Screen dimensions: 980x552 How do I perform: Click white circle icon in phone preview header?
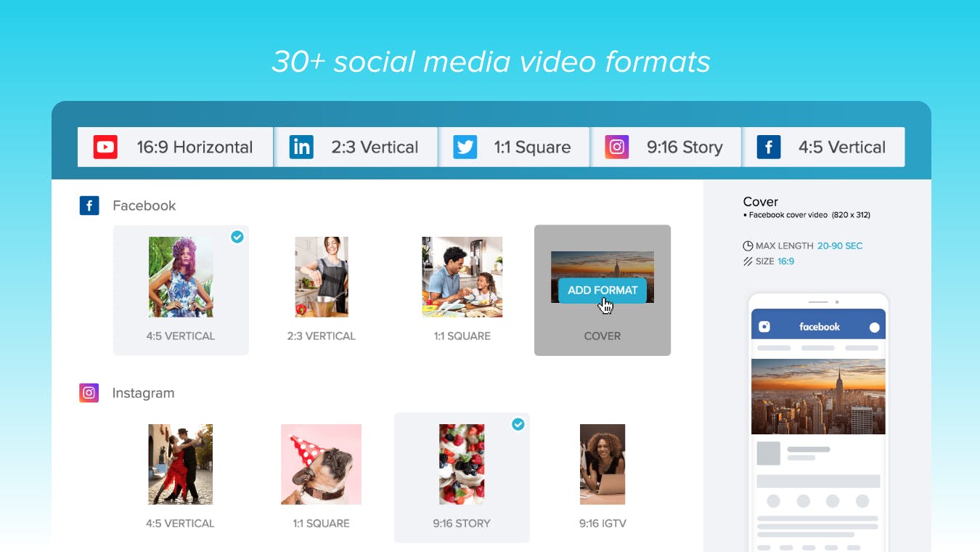pyautogui.click(x=875, y=328)
